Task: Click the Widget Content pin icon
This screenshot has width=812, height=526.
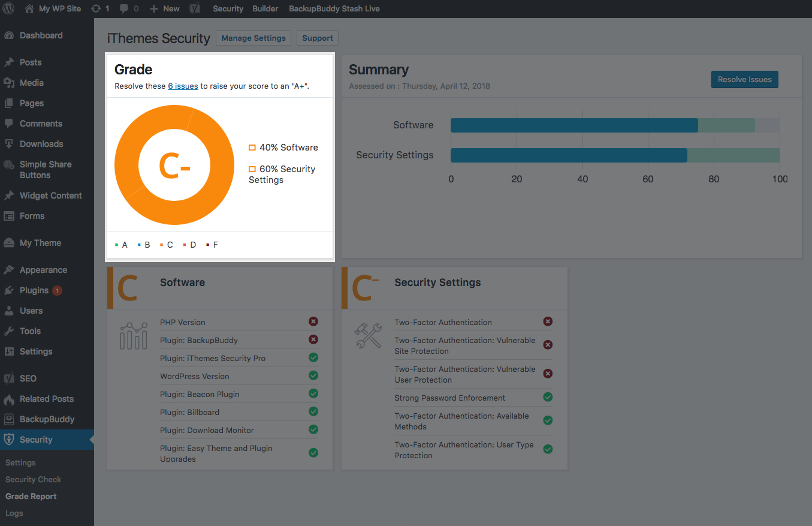Action: [x=9, y=196]
